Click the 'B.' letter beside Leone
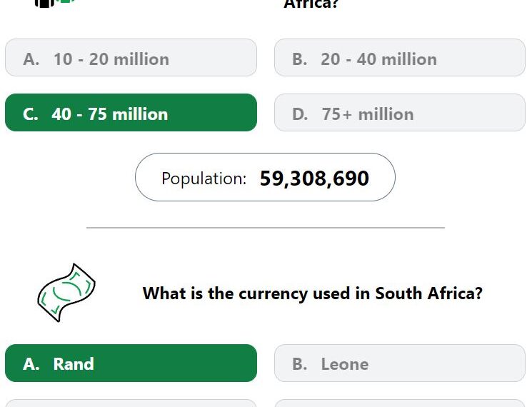532x407 pixels. pyautogui.click(x=300, y=364)
